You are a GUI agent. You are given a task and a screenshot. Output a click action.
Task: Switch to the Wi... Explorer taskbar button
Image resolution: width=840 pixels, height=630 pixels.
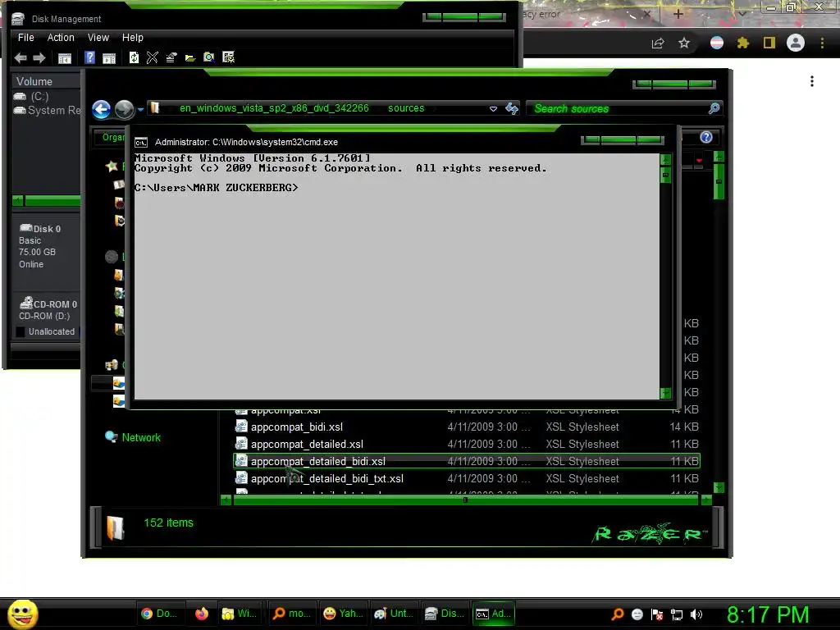239,614
